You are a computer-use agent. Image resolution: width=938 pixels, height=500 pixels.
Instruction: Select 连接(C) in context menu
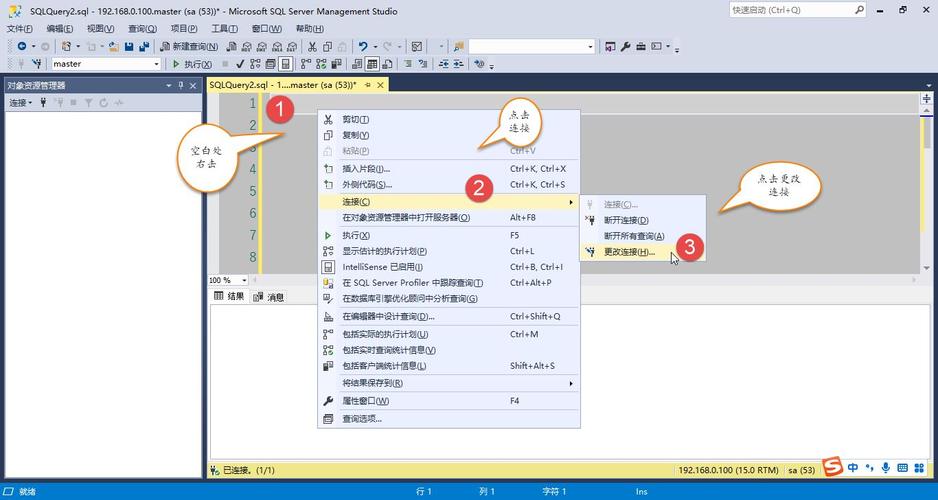449,202
